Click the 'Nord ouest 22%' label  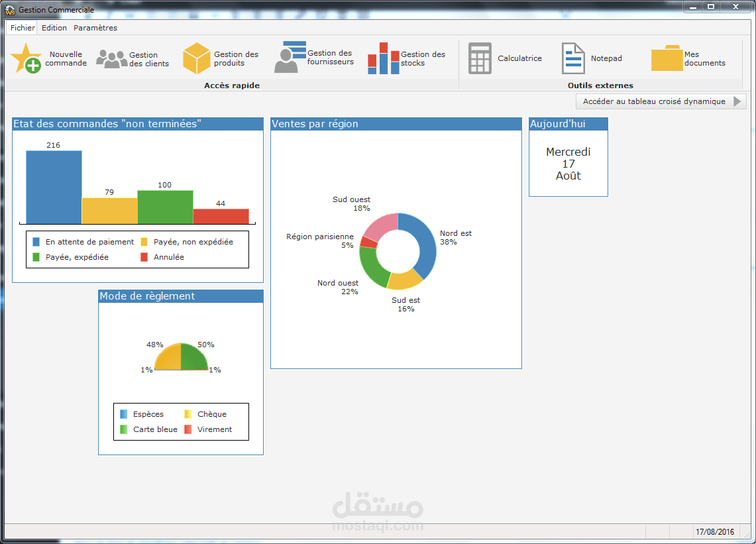point(337,288)
